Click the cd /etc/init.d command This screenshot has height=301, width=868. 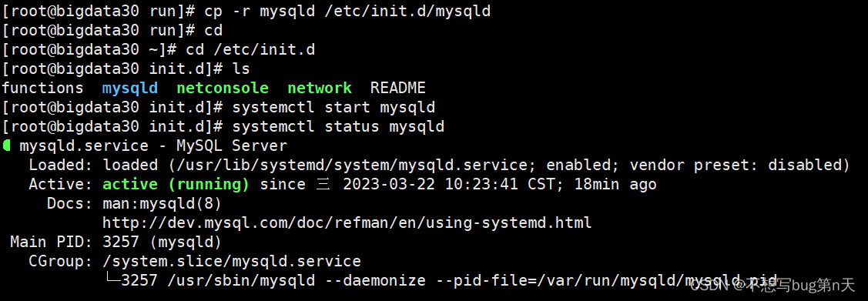click(x=250, y=50)
